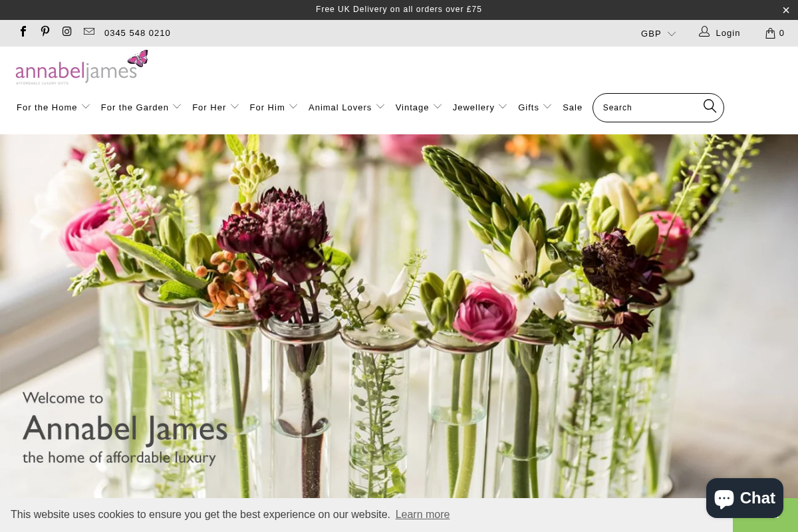Screen dimensions: 798x532
Task: Call the 0345 548 0210 phone link
Action: coord(137,33)
